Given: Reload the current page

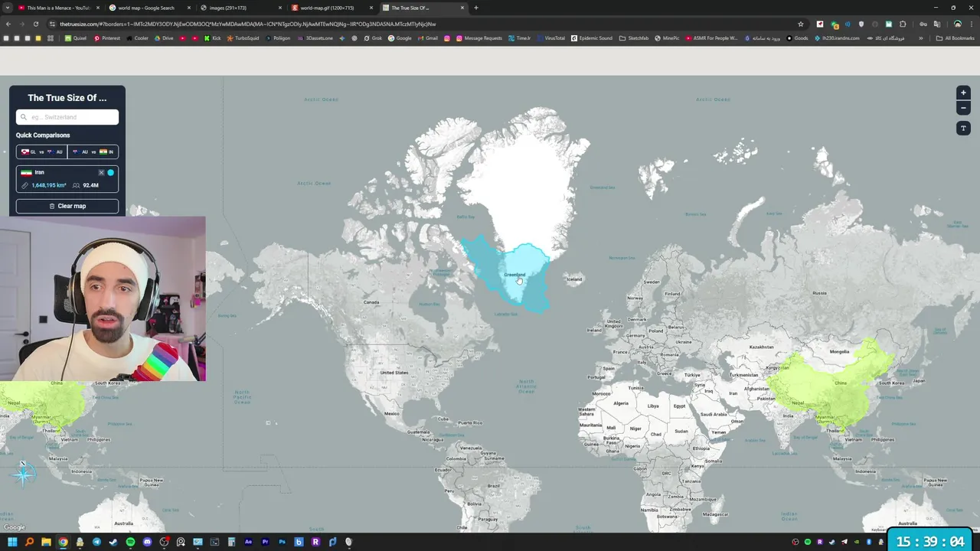Looking at the screenshot, I should pos(35,24).
